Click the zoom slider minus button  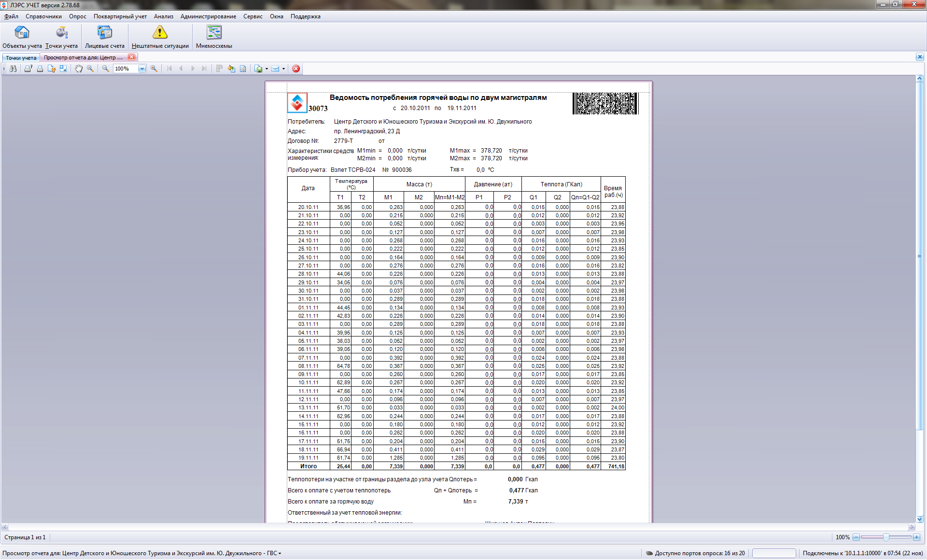click(x=856, y=537)
